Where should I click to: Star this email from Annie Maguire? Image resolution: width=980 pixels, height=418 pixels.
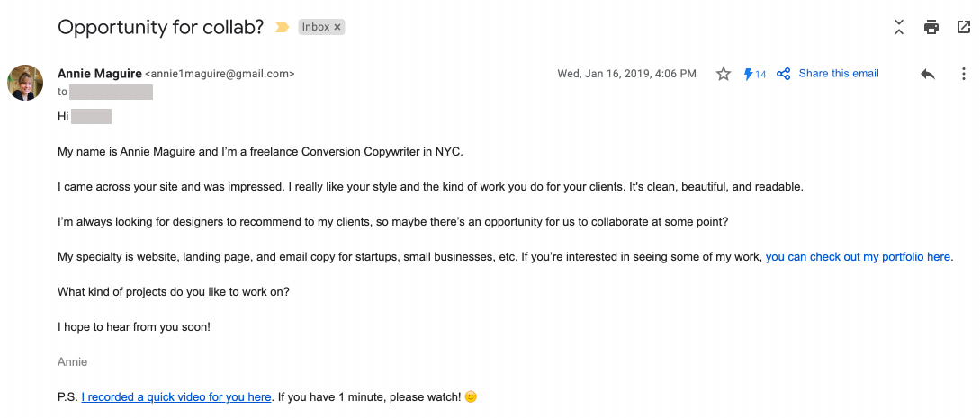point(724,75)
